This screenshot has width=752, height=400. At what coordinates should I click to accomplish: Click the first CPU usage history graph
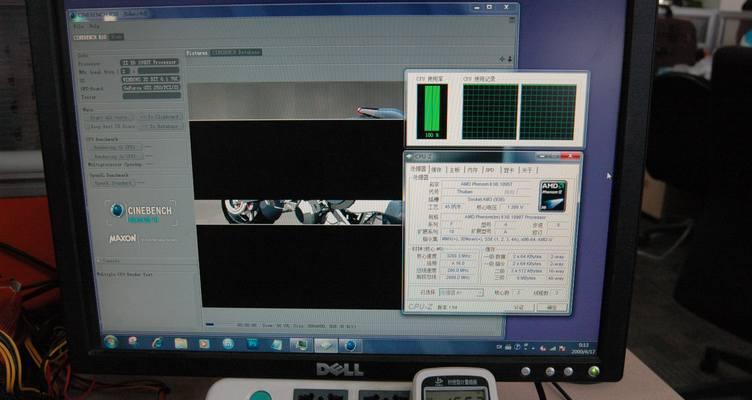tap(490, 112)
